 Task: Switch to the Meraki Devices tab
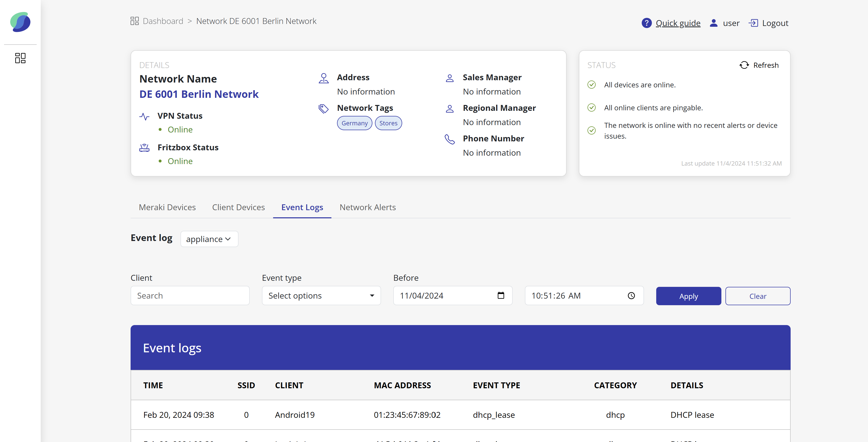point(167,207)
